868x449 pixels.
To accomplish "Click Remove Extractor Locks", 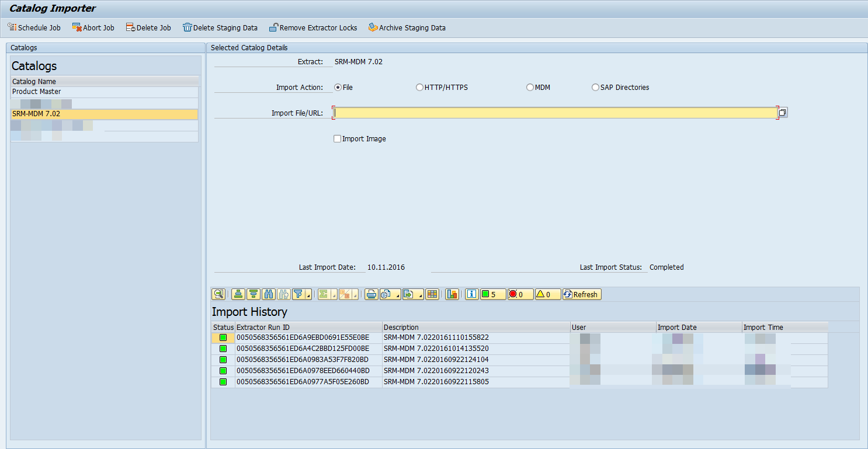I will click(313, 27).
